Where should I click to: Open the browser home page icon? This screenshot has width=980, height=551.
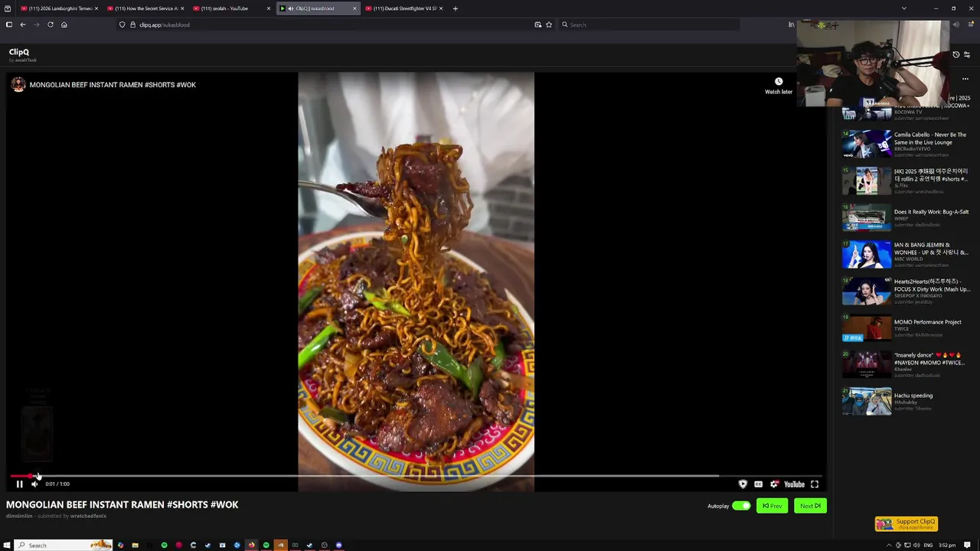(64, 24)
